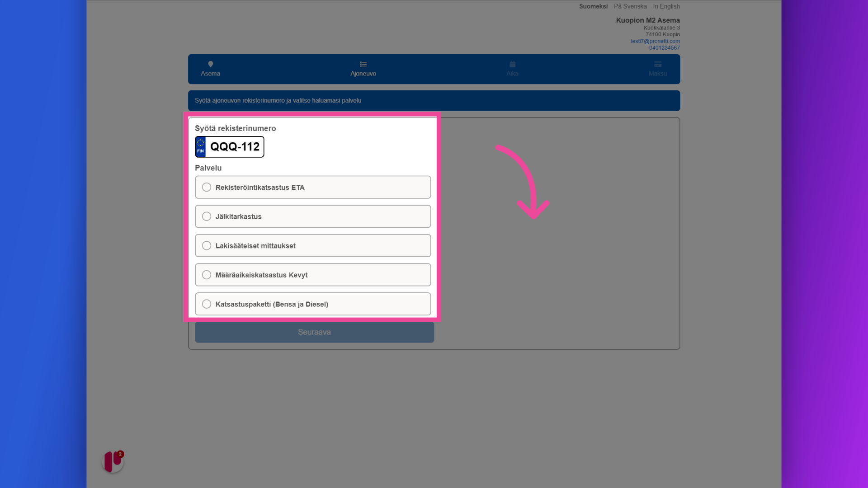
Task: Select Rekisteröintikatsastus ETA radio button
Action: click(207, 187)
